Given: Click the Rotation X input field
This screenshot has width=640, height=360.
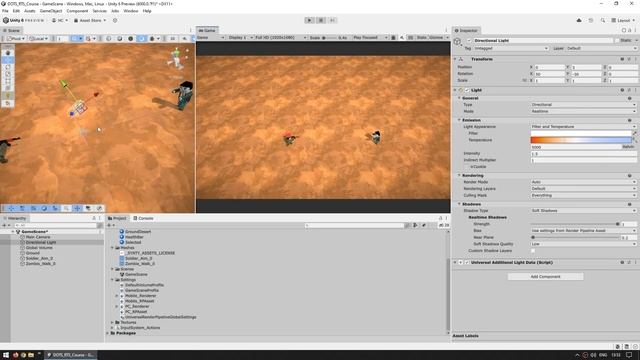Looking at the screenshot, I should (550, 74).
